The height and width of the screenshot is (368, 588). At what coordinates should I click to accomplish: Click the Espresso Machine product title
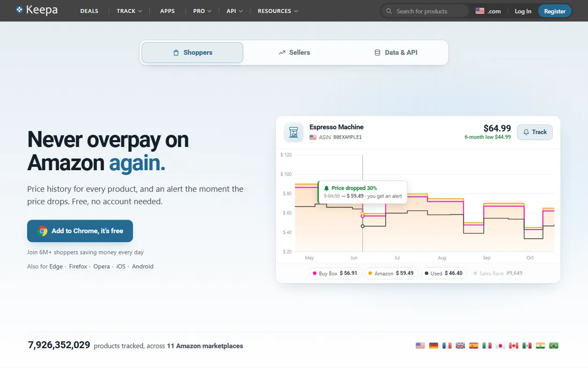pyautogui.click(x=336, y=127)
